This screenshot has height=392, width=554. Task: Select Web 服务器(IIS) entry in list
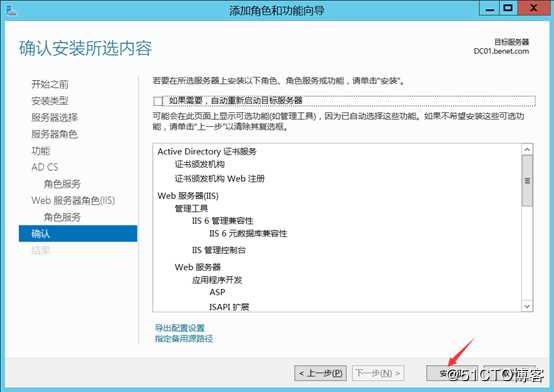(188, 195)
